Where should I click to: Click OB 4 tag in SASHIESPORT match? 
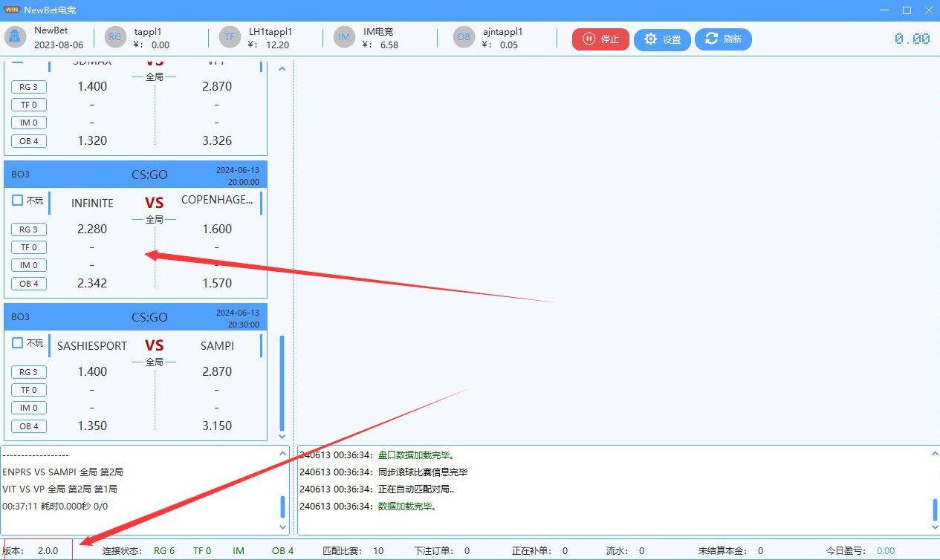29,426
